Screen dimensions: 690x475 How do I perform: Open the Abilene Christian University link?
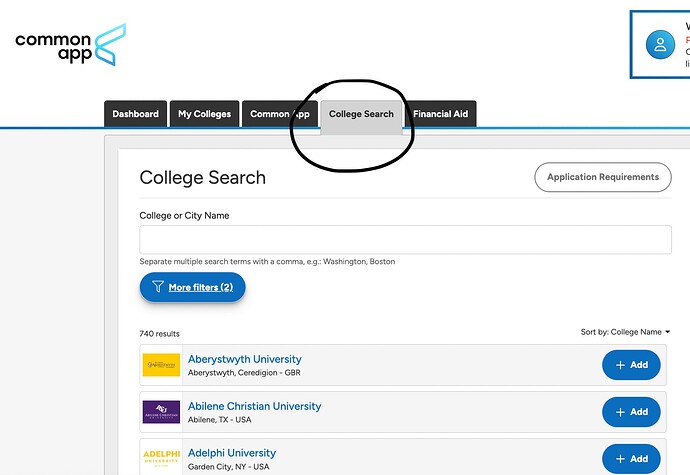click(254, 406)
